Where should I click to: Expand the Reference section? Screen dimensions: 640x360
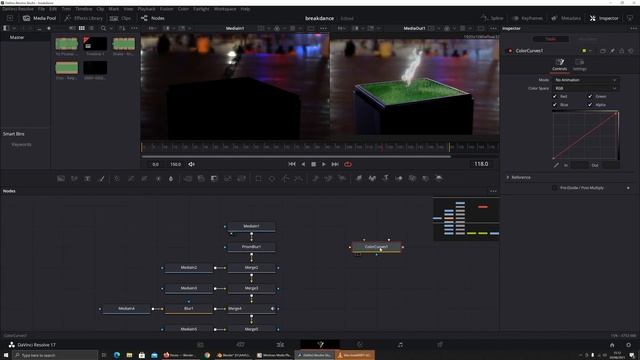508,178
